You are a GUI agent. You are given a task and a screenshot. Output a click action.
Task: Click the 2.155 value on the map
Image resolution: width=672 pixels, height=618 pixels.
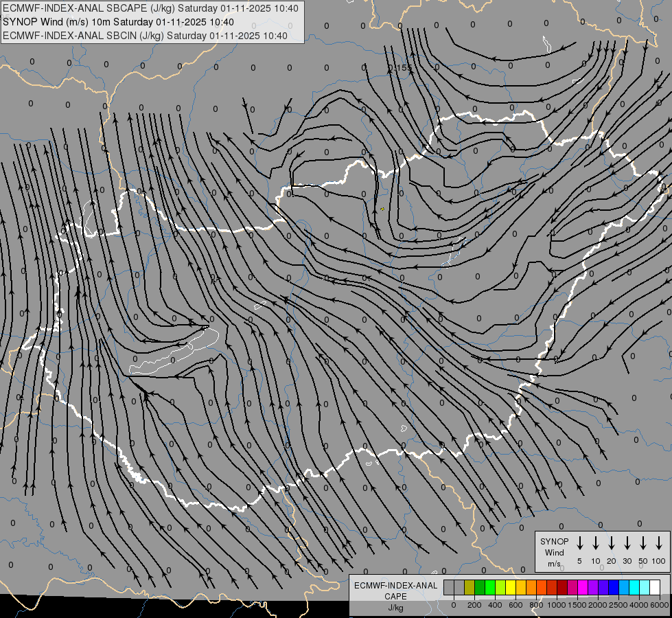(x=400, y=68)
